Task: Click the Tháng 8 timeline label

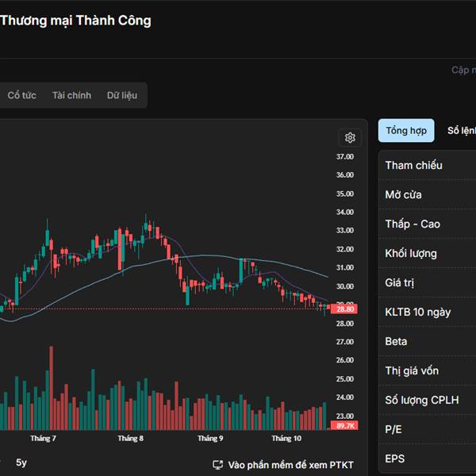Action: coord(130,438)
